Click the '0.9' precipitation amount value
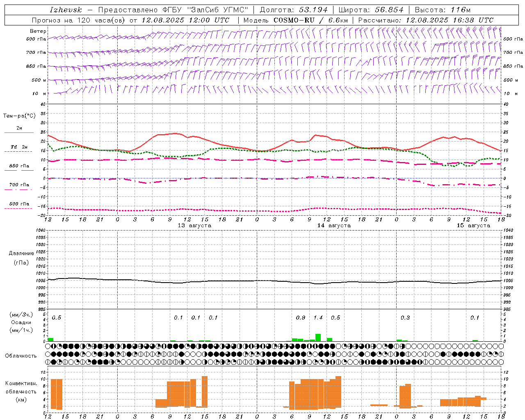The image size is (525, 420). pos(301,317)
